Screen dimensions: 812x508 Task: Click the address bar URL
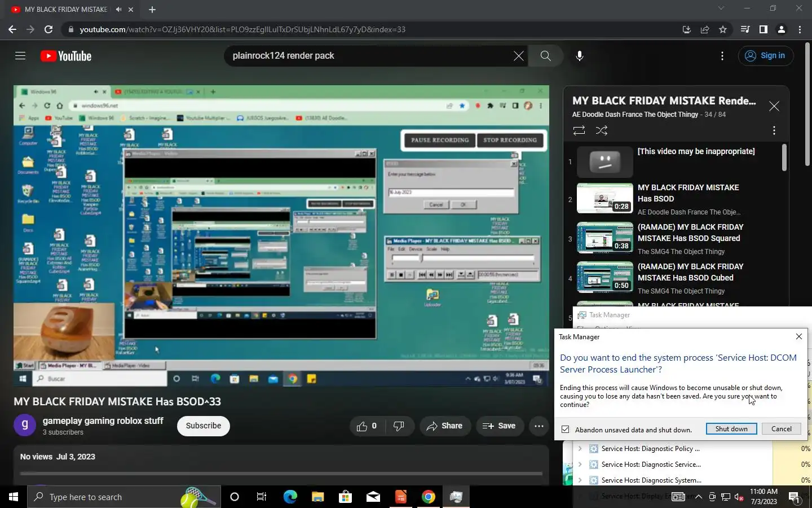click(x=242, y=29)
